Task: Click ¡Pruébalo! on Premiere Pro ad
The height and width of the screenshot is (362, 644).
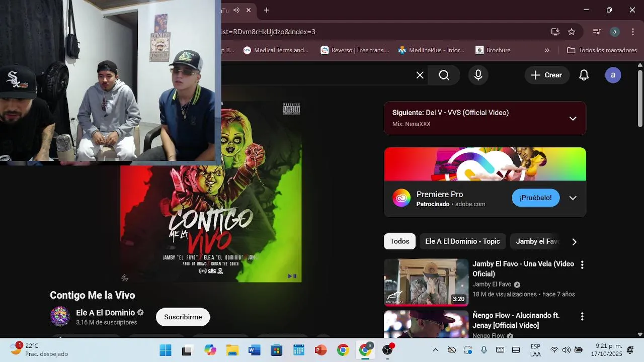Action: (x=536, y=198)
